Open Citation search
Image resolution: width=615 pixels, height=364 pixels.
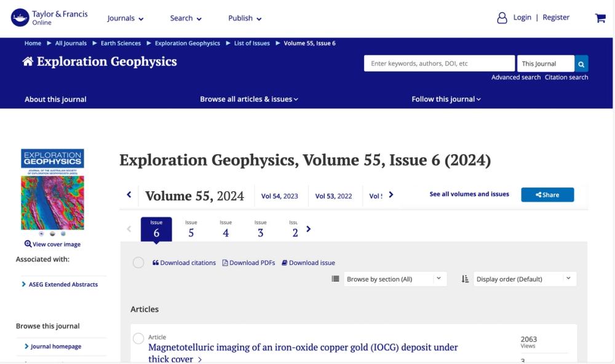tap(566, 77)
